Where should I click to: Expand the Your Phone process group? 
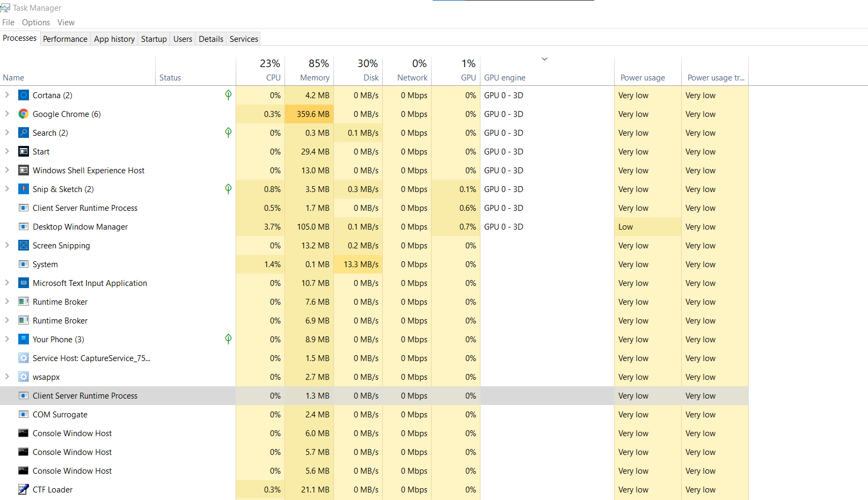pyautogui.click(x=7, y=339)
